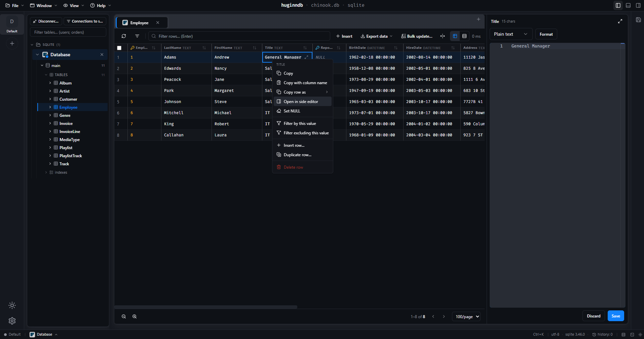Go to previous page of rows

pyautogui.click(x=433, y=316)
